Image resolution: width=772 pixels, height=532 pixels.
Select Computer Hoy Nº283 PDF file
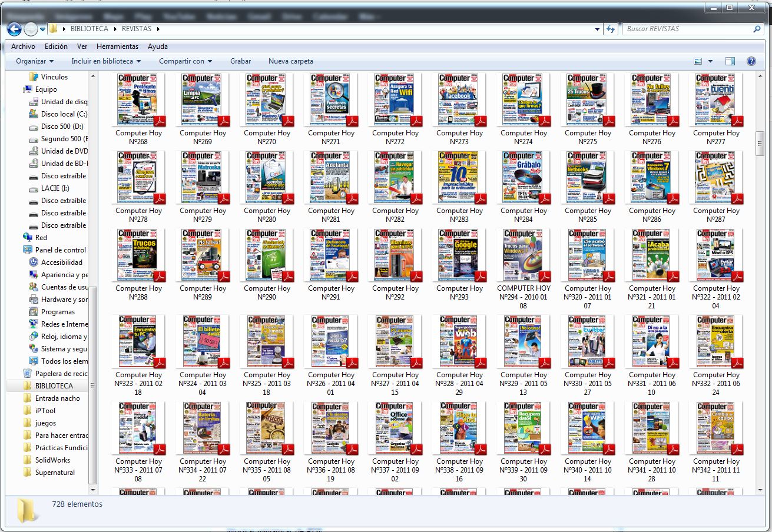460,187
